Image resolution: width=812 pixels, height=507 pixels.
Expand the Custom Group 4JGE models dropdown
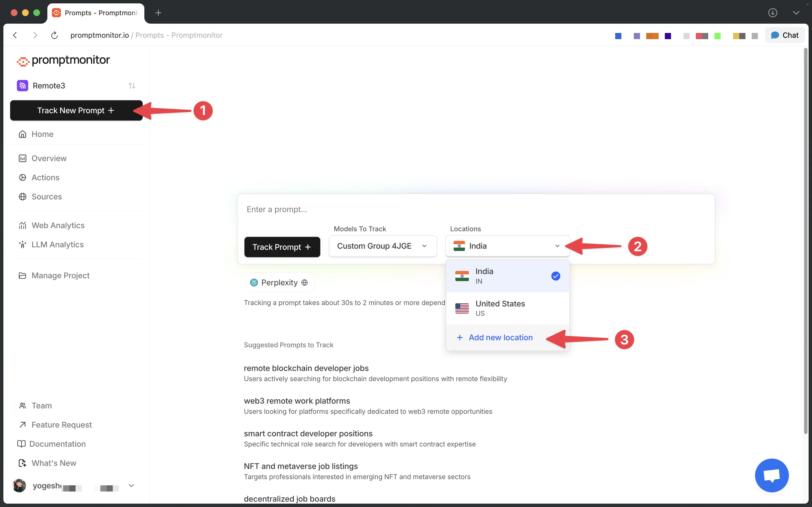[x=383, y=246]
